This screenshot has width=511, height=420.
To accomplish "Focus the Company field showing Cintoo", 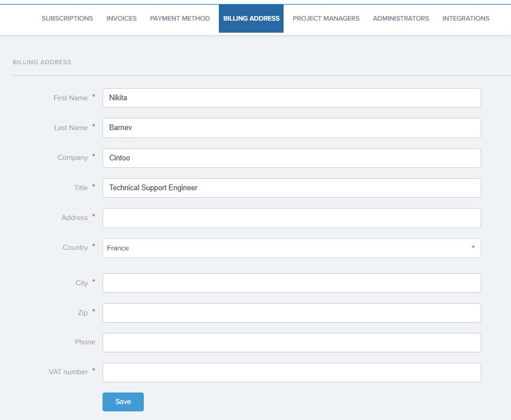I will pos(292,158).
